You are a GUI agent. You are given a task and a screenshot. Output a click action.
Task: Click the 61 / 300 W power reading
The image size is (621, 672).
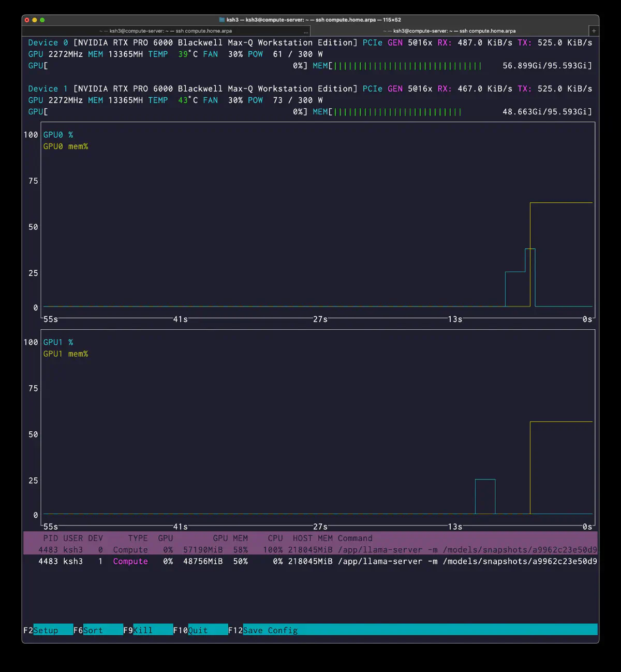298,54
